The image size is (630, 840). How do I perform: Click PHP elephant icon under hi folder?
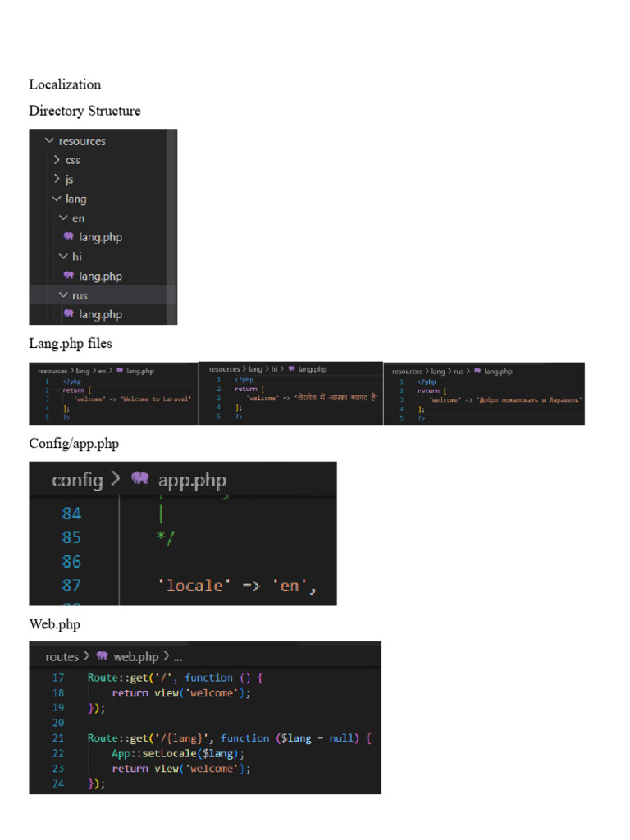69,276
